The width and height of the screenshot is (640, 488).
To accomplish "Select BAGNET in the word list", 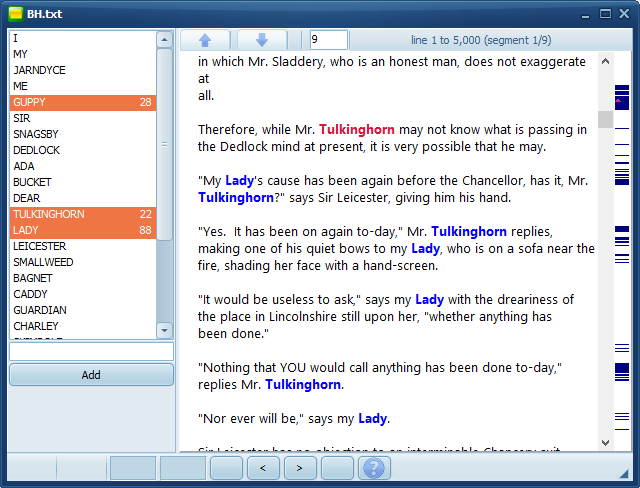I will pos(83,278).
